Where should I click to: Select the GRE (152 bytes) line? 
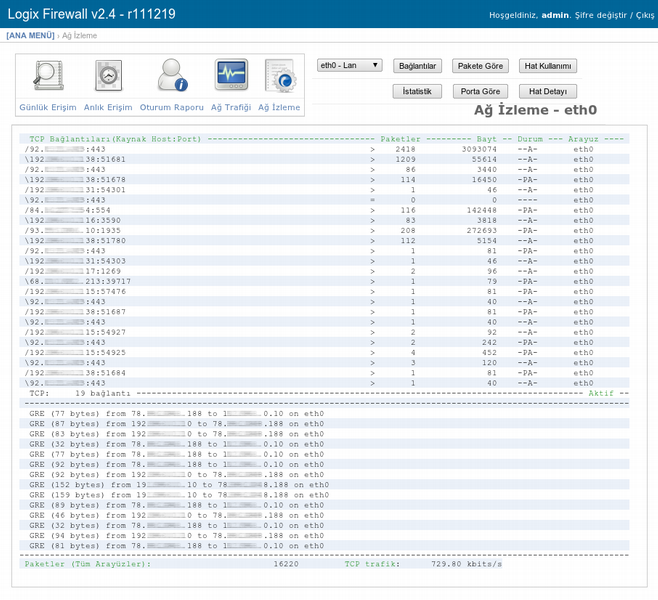(x=324, y=485)
